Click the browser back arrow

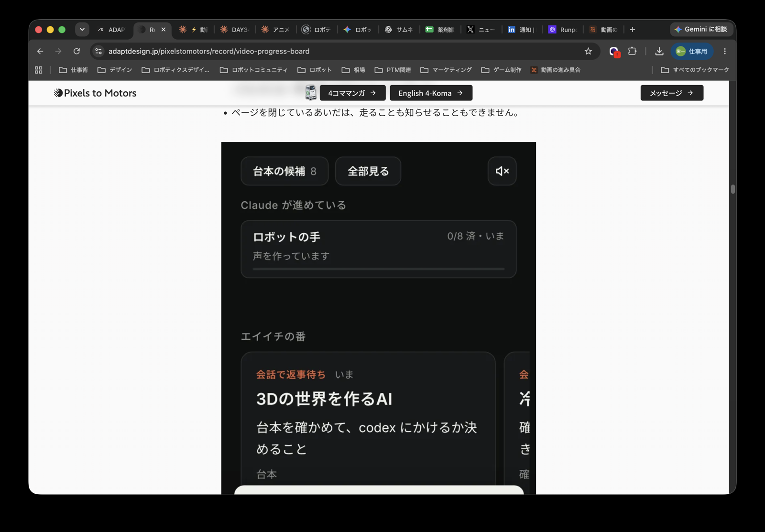pyautogui.click(x=40, y=51)
